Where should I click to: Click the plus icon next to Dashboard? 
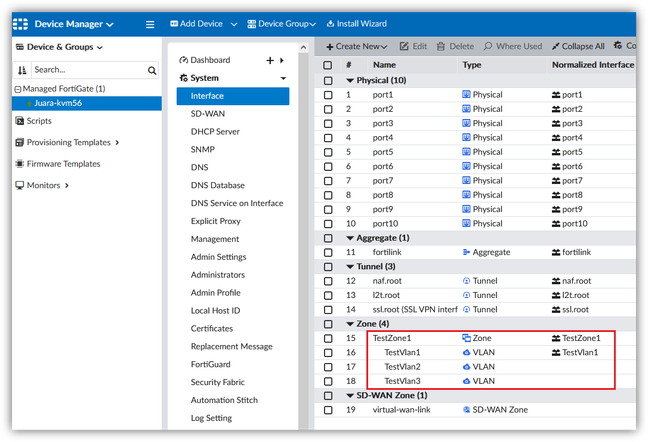click(x=270, y=60)
